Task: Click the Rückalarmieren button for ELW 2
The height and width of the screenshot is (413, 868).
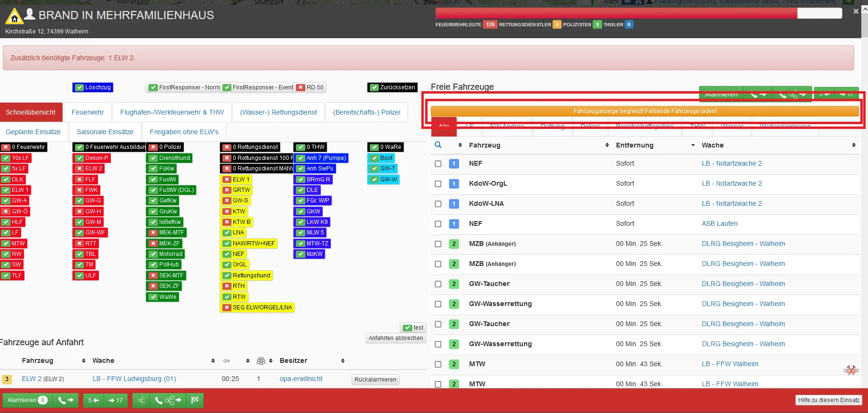Action: 375,380
